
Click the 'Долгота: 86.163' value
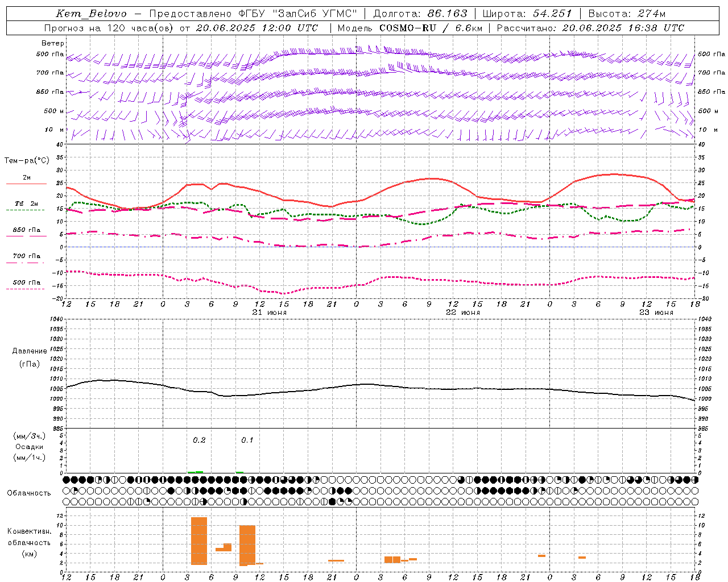point(420,14)
